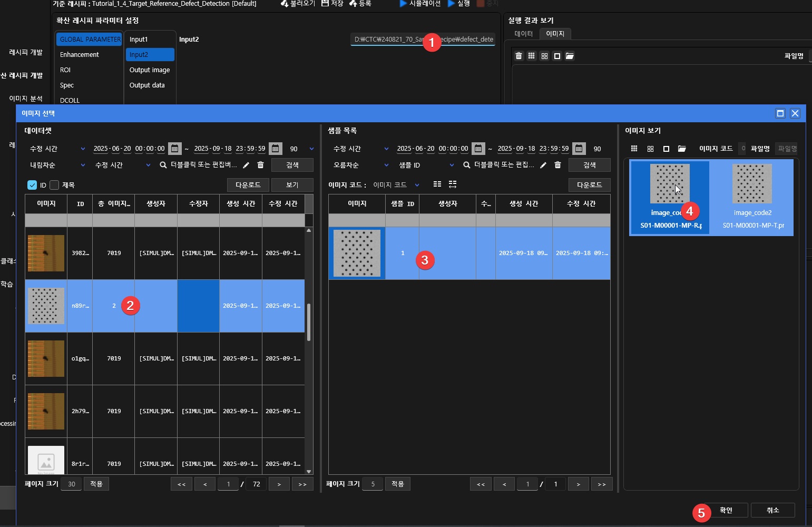Viewport: 812px width, 527px height.
Task: Select the image_code2 thumbnail
Action: pyautogui.click(x=752, y=196)
